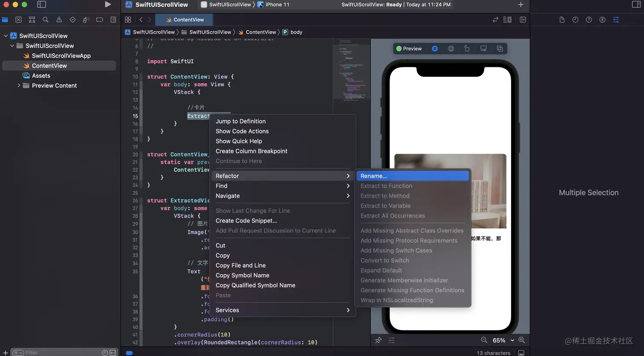The width and height of the screenshot is (644, 356).
Task: Click the Preview live button
Action: (x=409, y=49)
